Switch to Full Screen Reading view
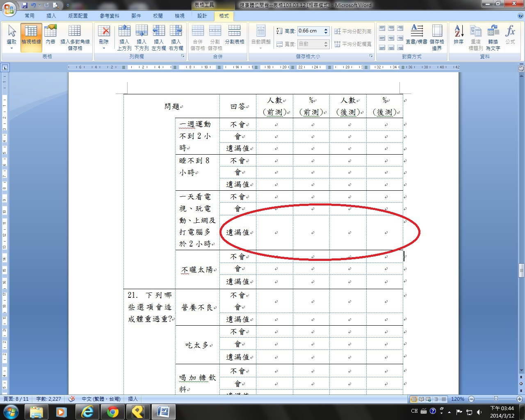525x420 pixels. pyautogui.click(x=421, y=399)
